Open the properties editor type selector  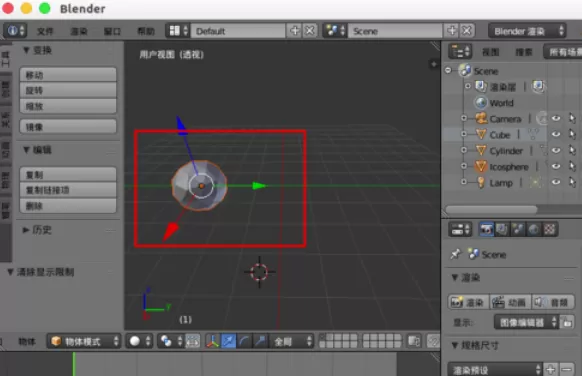tap(460, 229)
